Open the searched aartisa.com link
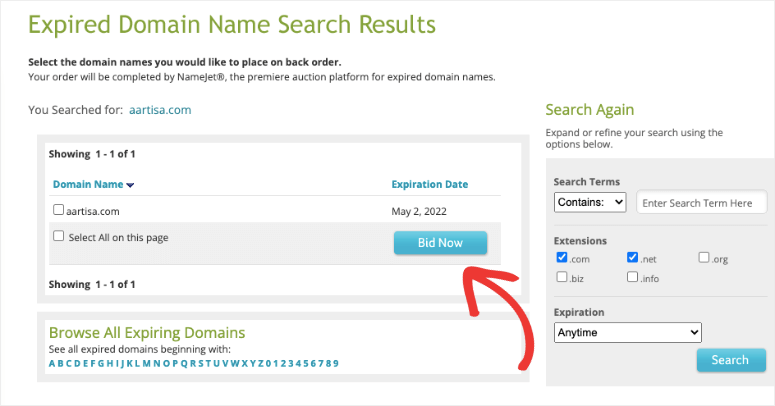 tap(160, 110)
